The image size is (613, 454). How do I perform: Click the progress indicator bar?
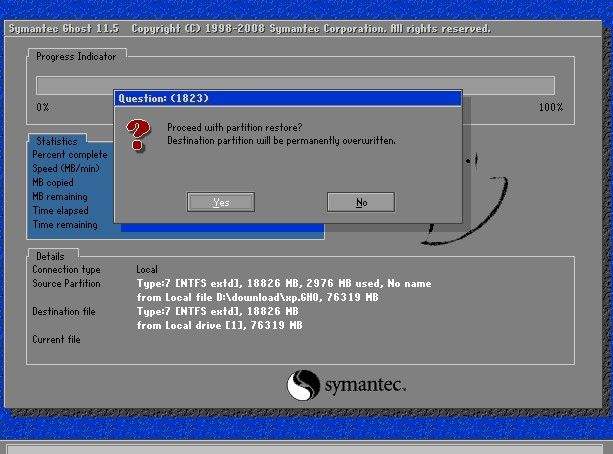click(x=295, y=86)
